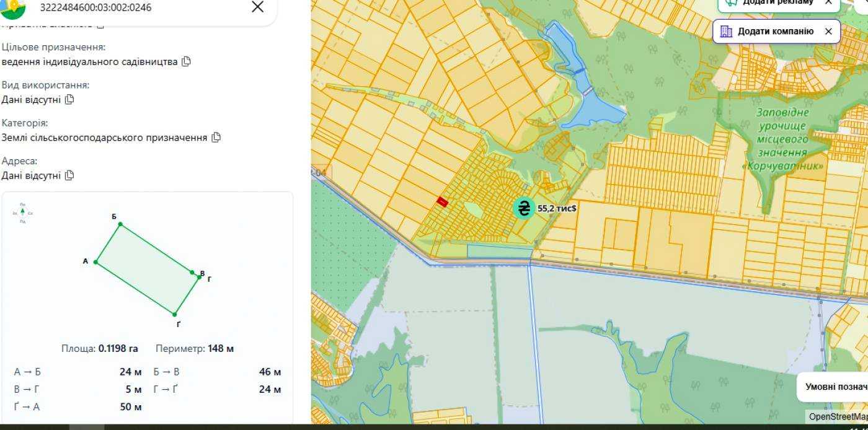868x430 pixels.
Task: Click the "Ґ → А" 50 м side row
Action: coord(78,406)
